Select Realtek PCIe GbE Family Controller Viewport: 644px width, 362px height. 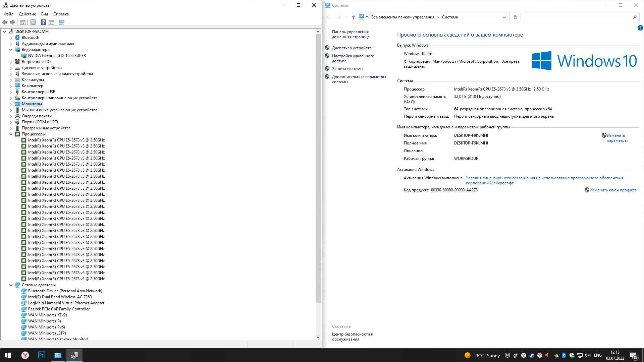(x=59, y=309)
